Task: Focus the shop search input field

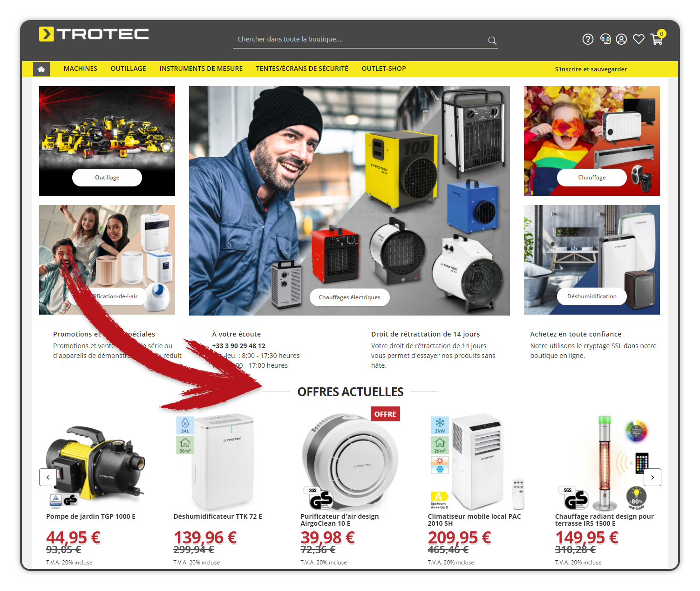Action: pos(359,39)
